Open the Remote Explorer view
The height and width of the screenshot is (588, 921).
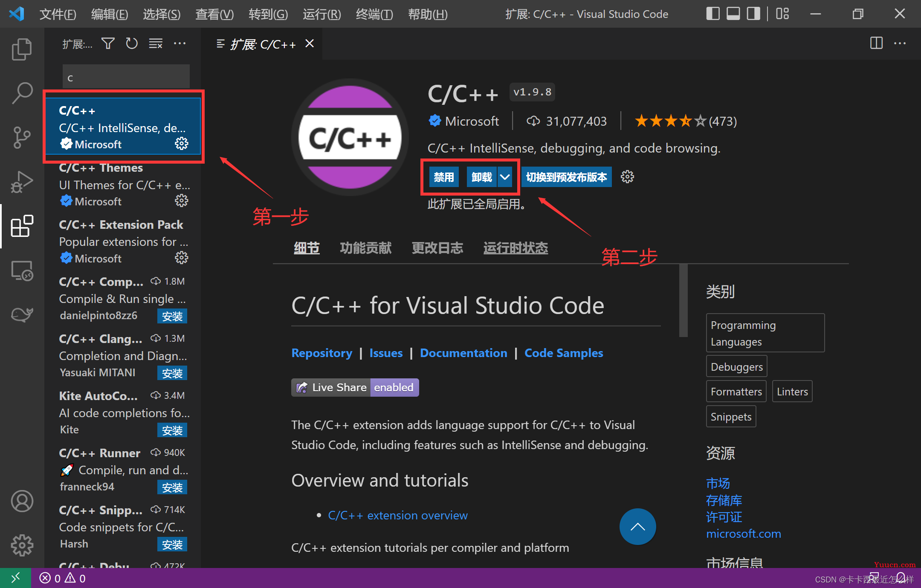(x=22, y=270)
